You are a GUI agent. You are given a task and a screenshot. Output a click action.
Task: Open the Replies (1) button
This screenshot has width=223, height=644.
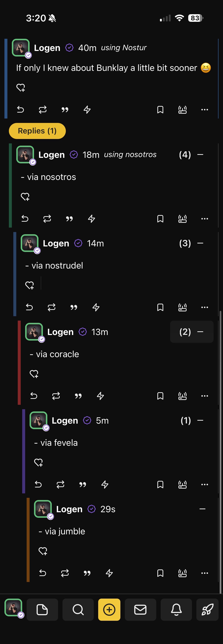[37, 131]
